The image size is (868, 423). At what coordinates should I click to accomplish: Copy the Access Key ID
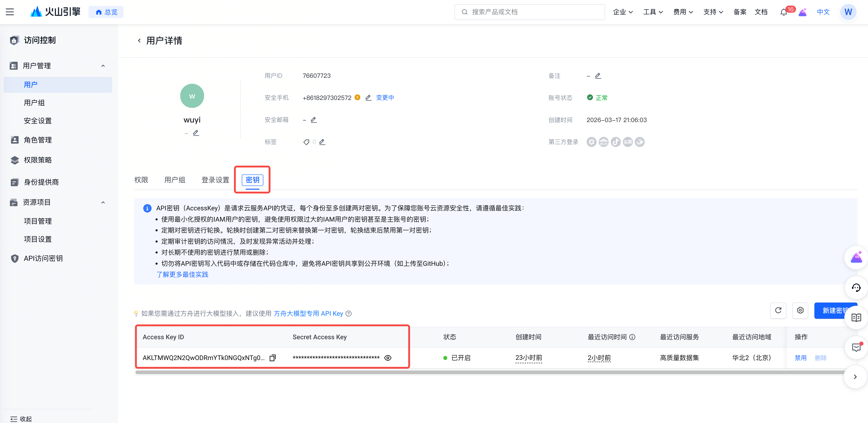click(x=273, y=358)
